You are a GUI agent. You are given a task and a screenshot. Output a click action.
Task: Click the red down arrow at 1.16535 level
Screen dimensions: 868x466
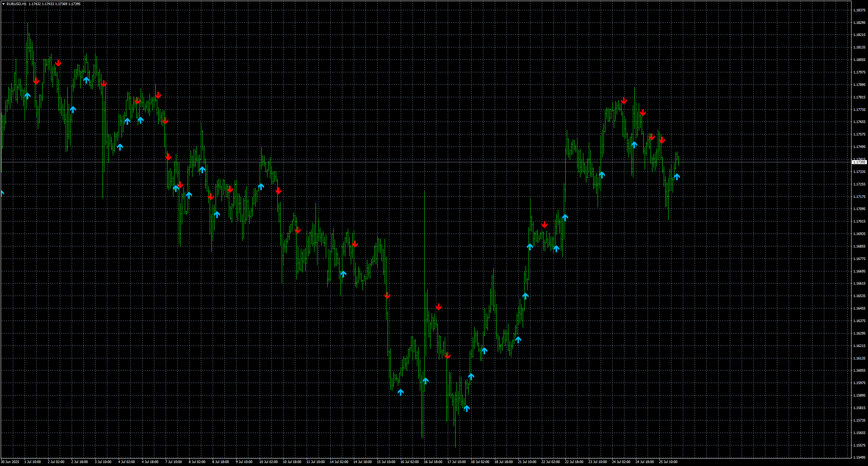[387, 295]
